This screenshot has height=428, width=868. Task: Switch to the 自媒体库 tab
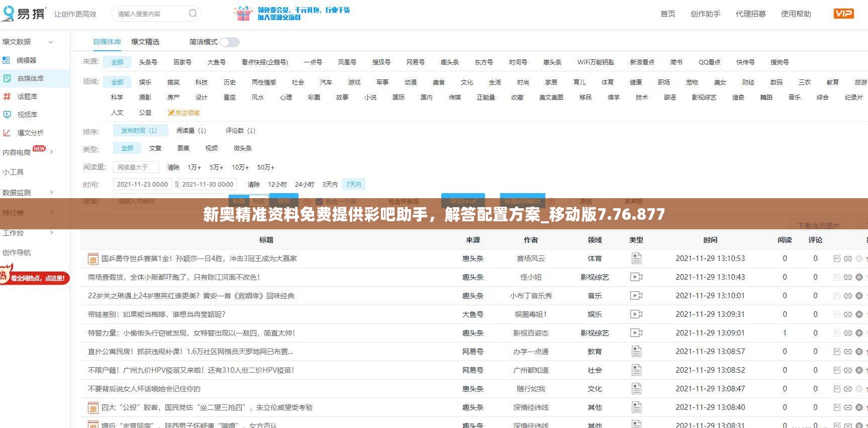coord(107,42)
